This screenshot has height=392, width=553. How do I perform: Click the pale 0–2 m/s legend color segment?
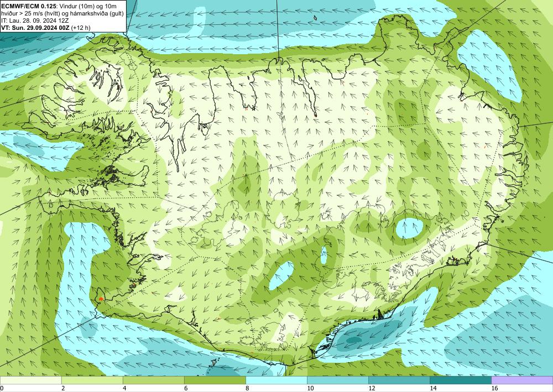coord(30,380)
